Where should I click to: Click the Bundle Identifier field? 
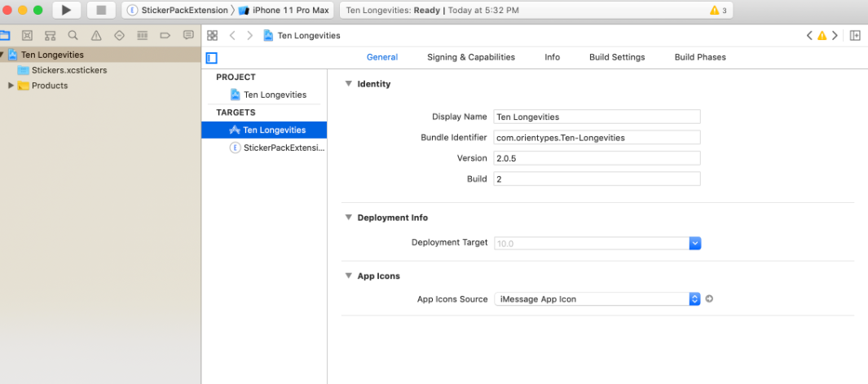(x=597, y=138)
